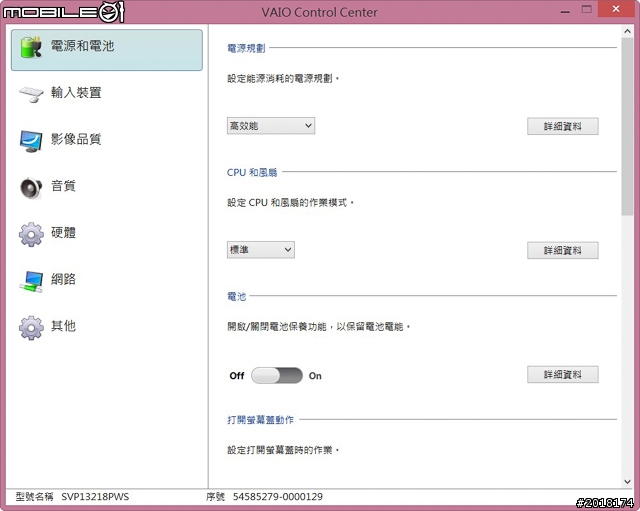Click the serial number 54585279-0000129
The height and width of the screenshot is (511, 640).
(x=278, y=497)
